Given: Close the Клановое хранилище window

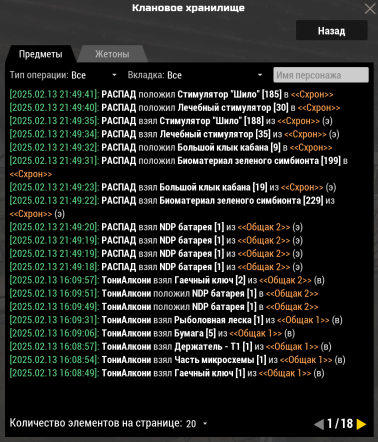Looking at the screenshot, I should [x=370, y=9].
